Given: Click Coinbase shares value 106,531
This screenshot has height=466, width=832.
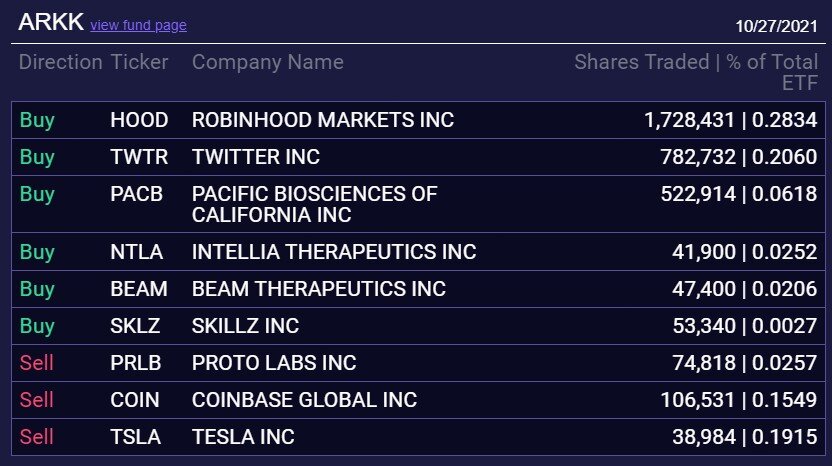Looking at the screenshot, I should (698, 400).
